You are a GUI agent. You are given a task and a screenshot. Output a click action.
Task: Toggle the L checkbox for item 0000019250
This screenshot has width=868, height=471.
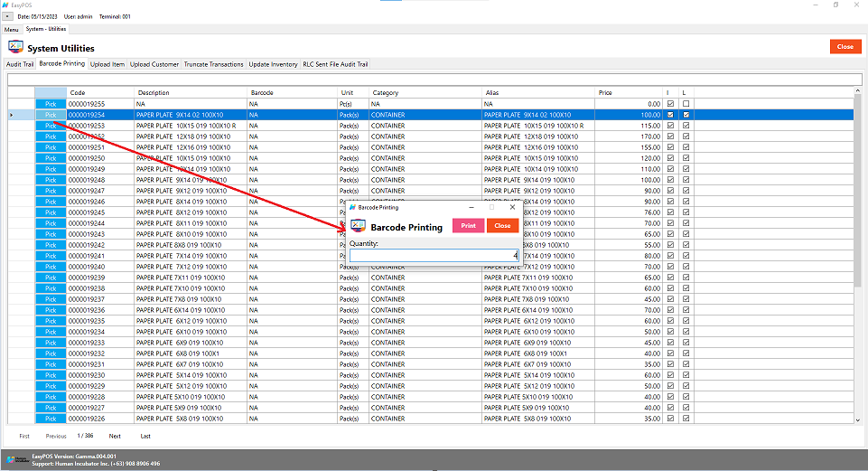click(x=686, y=158)
